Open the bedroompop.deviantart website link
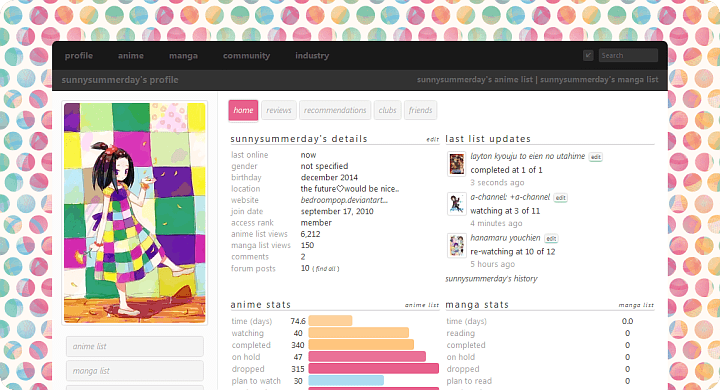Screen dimensions: 720x390 tap(344, 200)
